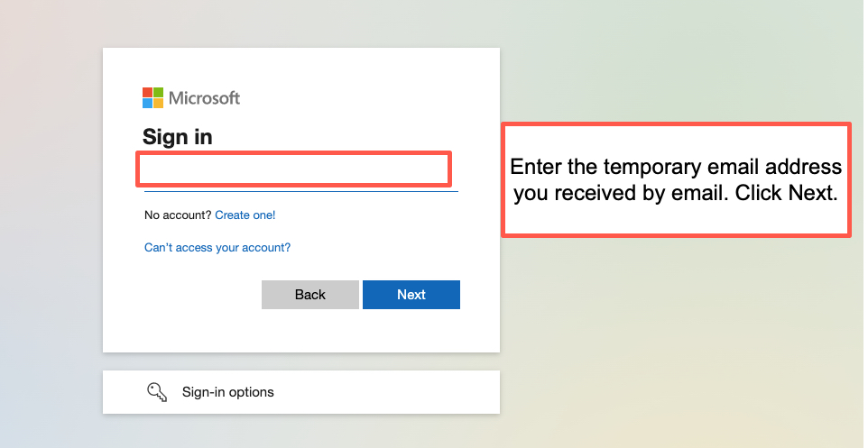Viewport: 868px width, 448px height.
Task: Click the "No account?" text
Action: pos(178,215)
